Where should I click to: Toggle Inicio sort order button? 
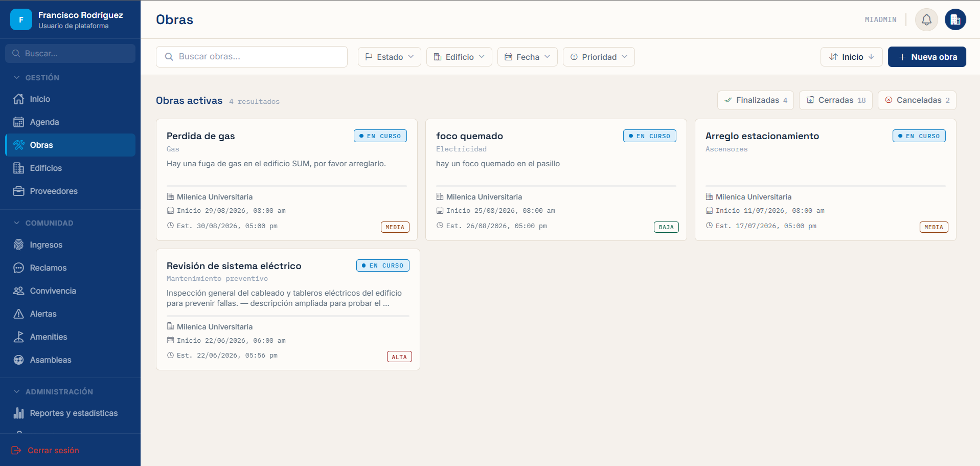(x=851, y=57)
